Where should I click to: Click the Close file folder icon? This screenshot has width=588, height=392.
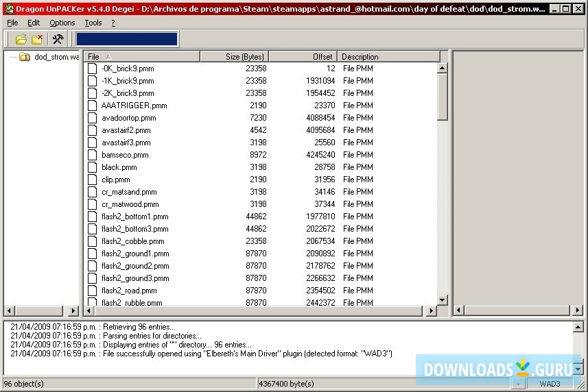[x=37, y=39]
